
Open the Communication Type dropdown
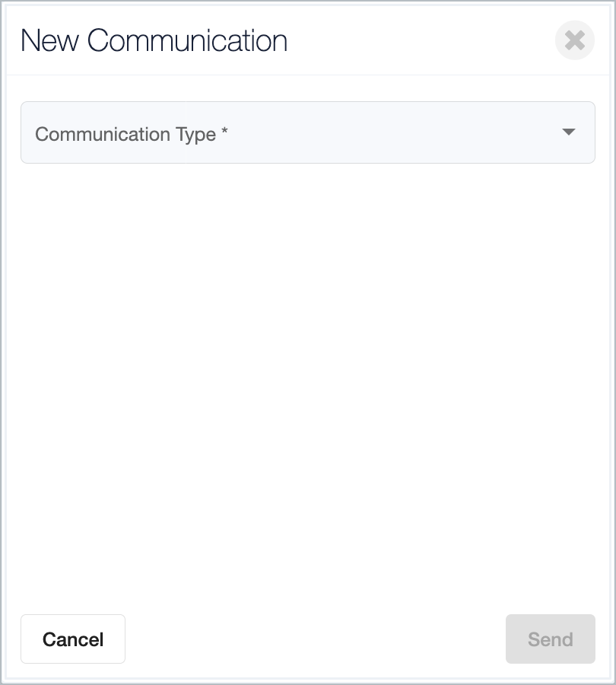308,132
